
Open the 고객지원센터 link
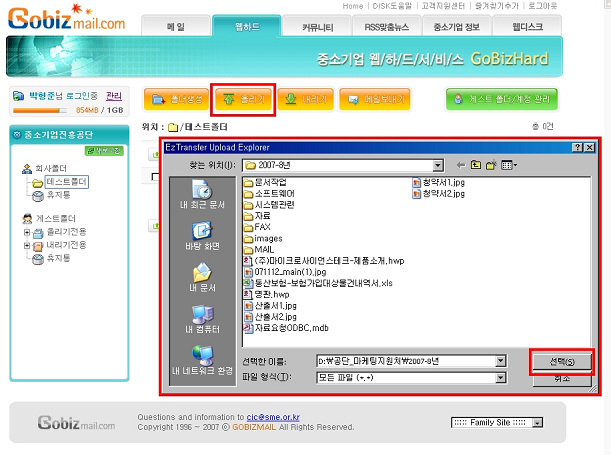tap(443, 6)
